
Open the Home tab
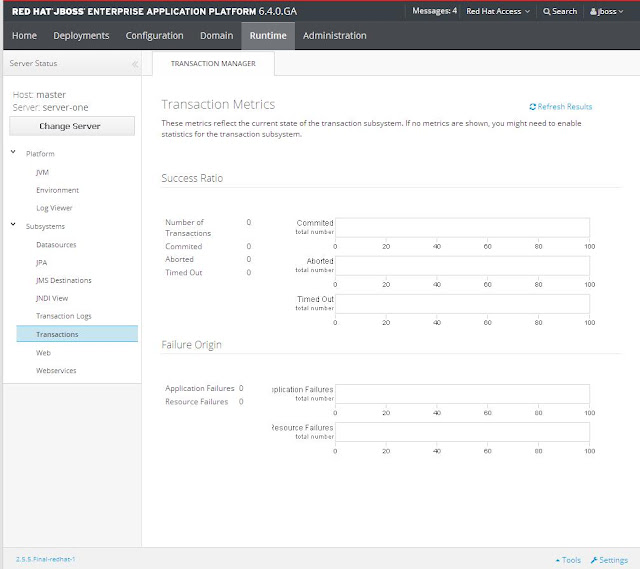[24, 36]
